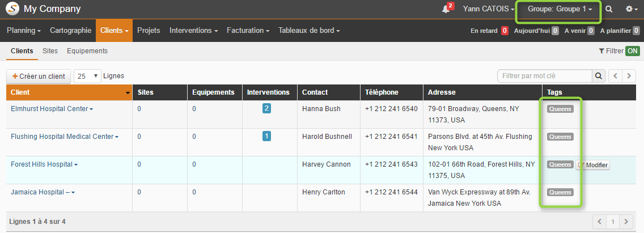644x233 pixels.
Task: Open Forest Hills Hospital client link
Action: coord(41,164)
